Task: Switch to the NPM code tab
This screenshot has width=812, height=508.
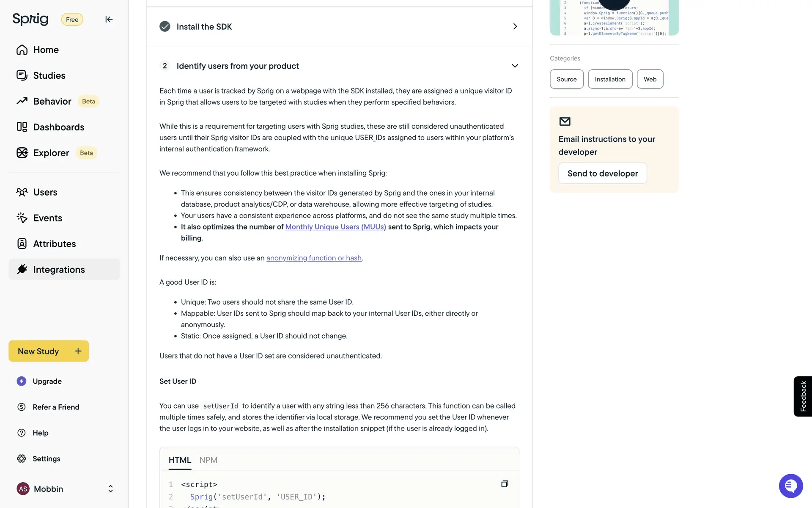Action: [x=208, y=460]
